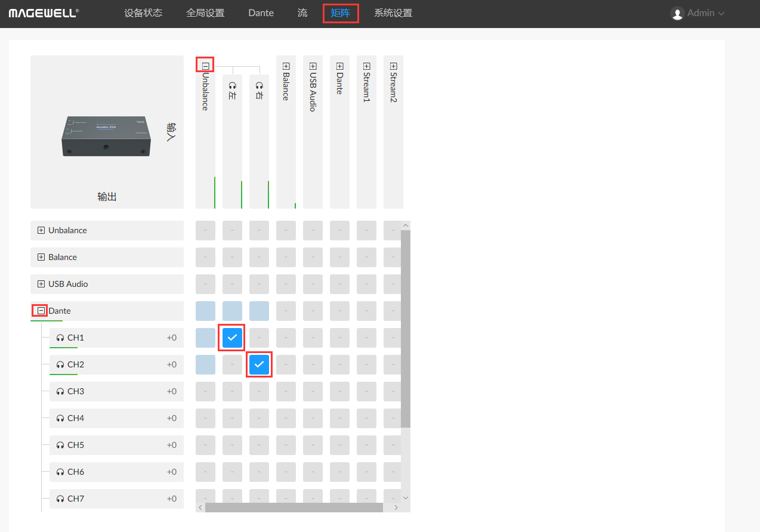Click headphone icon on CH6 row
This screenshot has height=532, width=760.
pyautogui.click(x=60, y=472)
